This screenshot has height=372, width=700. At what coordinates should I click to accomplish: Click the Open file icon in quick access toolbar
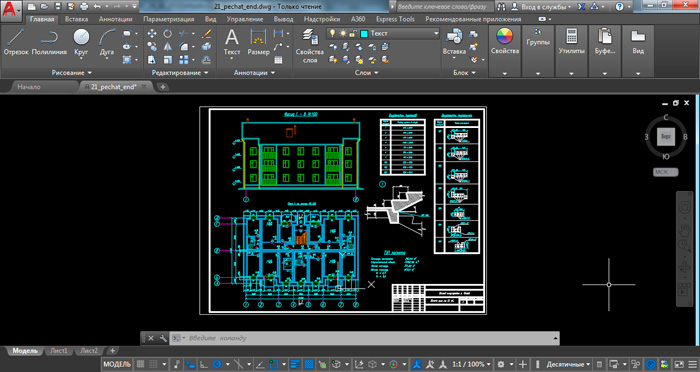click(x=44, y=6)
